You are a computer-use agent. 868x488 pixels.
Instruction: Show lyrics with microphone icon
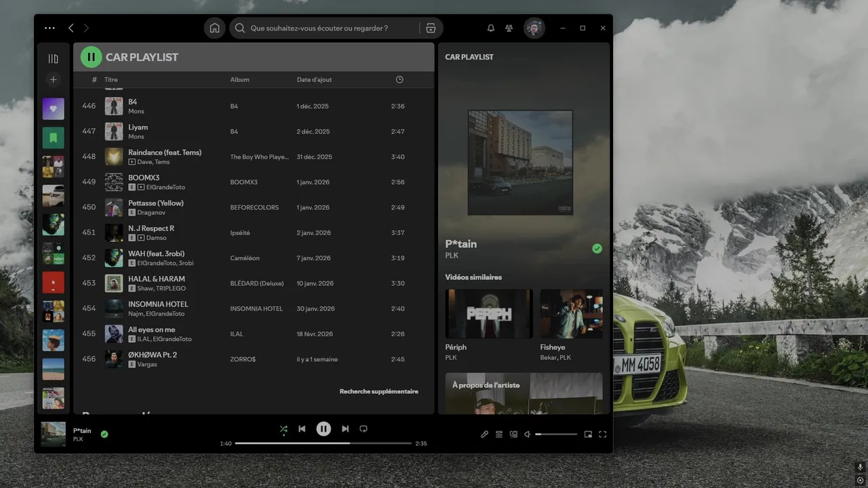484,434
